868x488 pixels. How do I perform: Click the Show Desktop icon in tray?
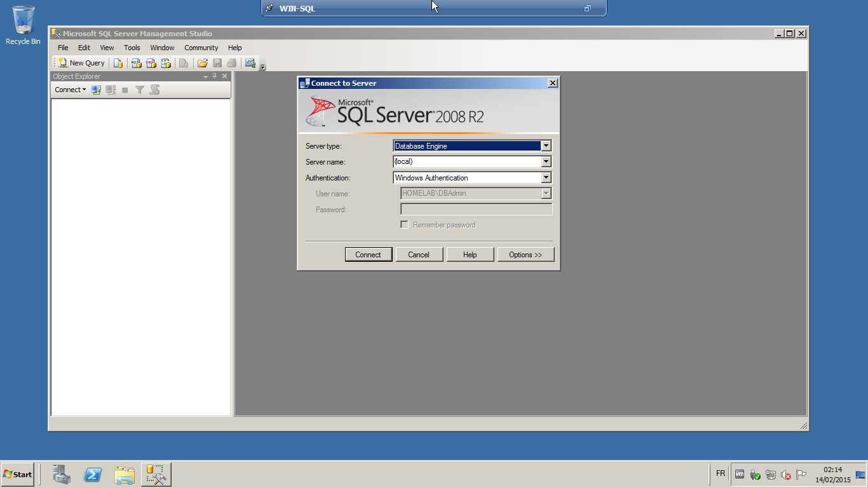click(x=861, y=475)
